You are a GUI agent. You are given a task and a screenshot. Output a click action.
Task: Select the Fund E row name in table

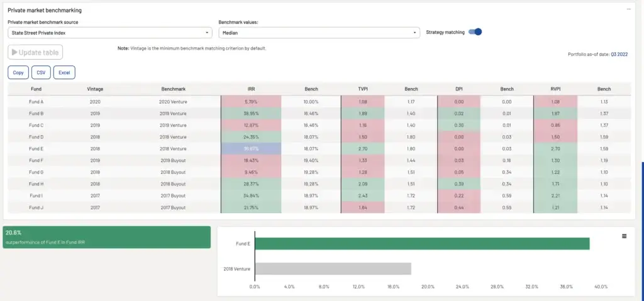pyautogui.click(x=36, y=149)
